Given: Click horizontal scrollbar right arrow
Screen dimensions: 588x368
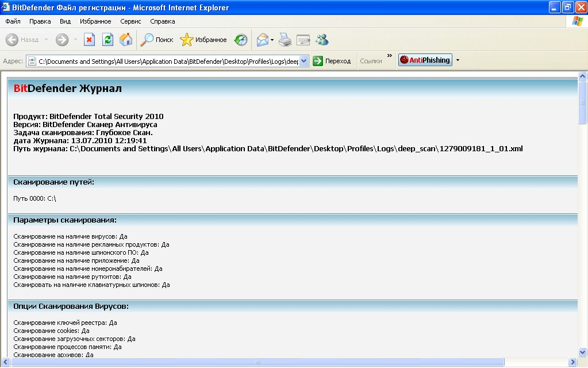Looking at the screenshot, I should [x=572, y=362].
